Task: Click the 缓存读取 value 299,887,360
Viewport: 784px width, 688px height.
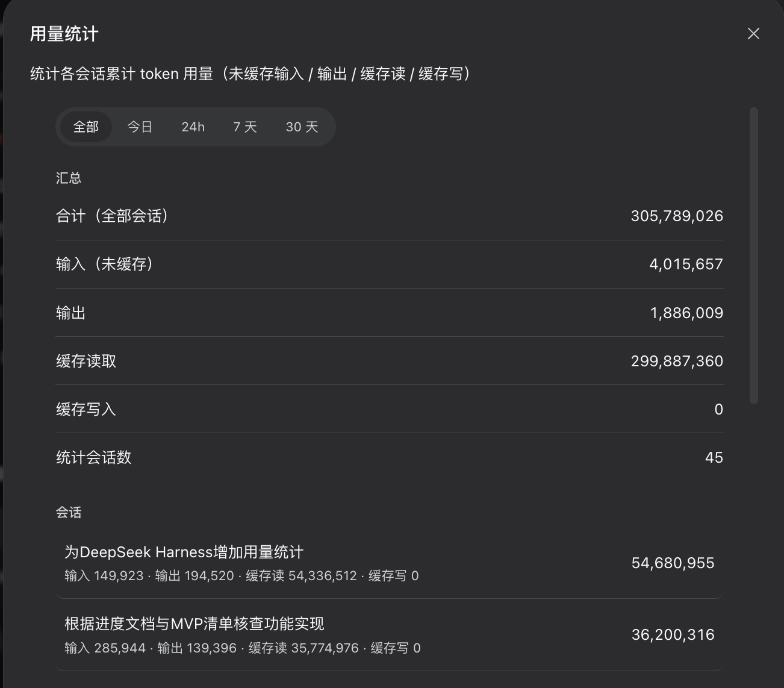Action: 677,361
